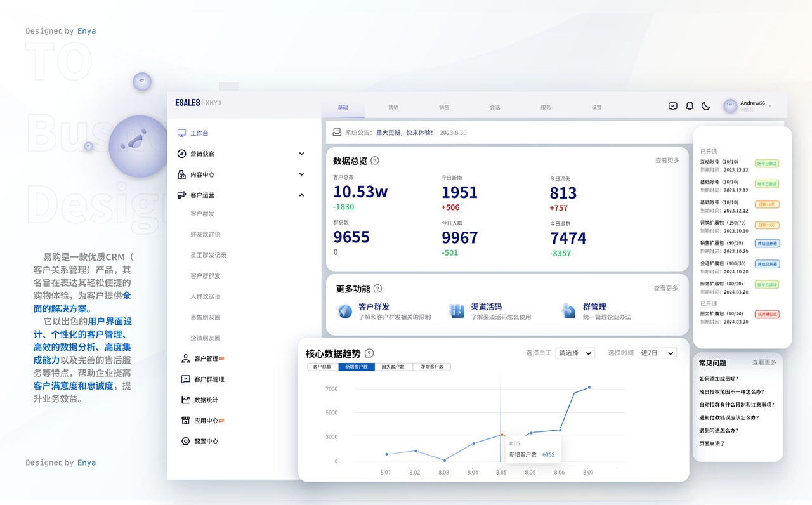Click the 应用中心 store icon
Viewport: 812px width, 505px height.
click(x=185, y=421)
